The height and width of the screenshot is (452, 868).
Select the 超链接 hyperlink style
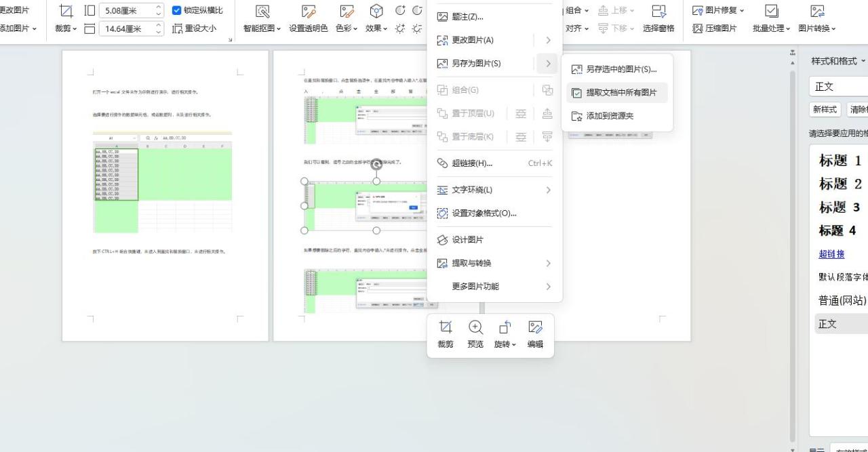831,254
